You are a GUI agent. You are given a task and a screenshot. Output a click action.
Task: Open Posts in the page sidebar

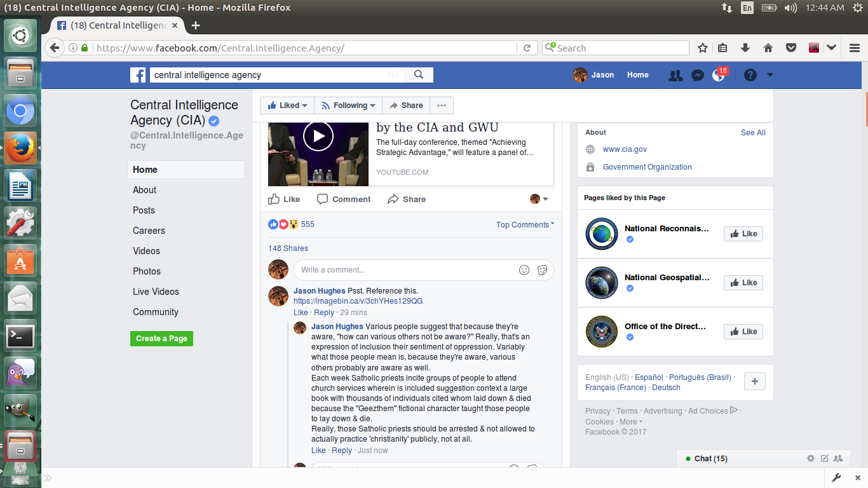coord(144,210)
